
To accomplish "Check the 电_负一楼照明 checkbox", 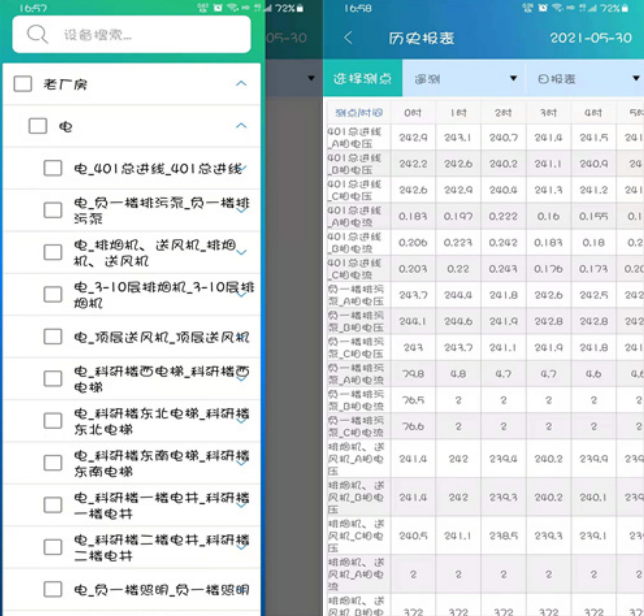I will pos(53,590).
